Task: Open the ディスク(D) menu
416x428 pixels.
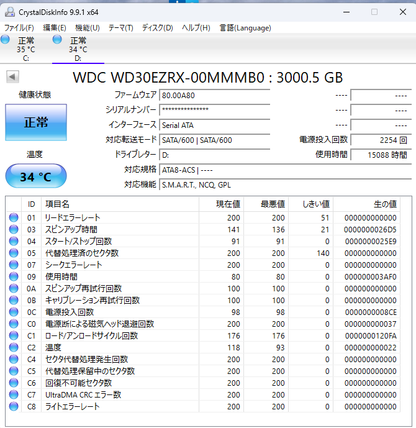Action: pyautogui.click(x=157, y=28)
